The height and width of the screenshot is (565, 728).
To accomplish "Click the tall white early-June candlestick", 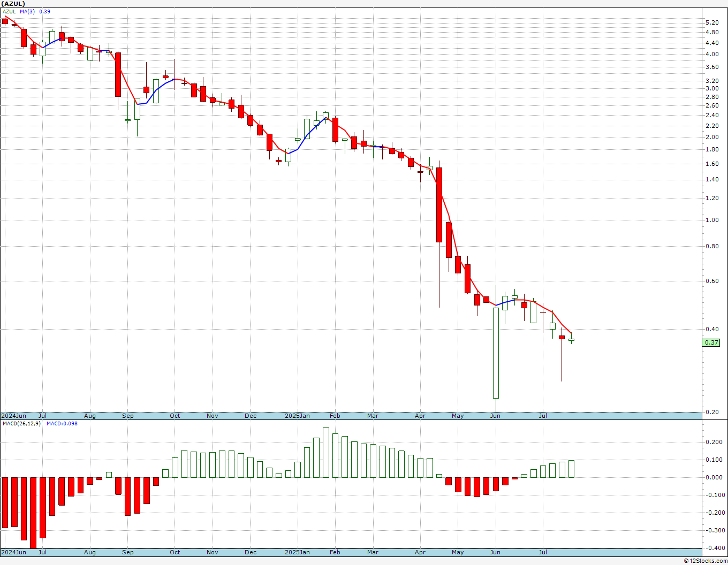I will (496, 353).
